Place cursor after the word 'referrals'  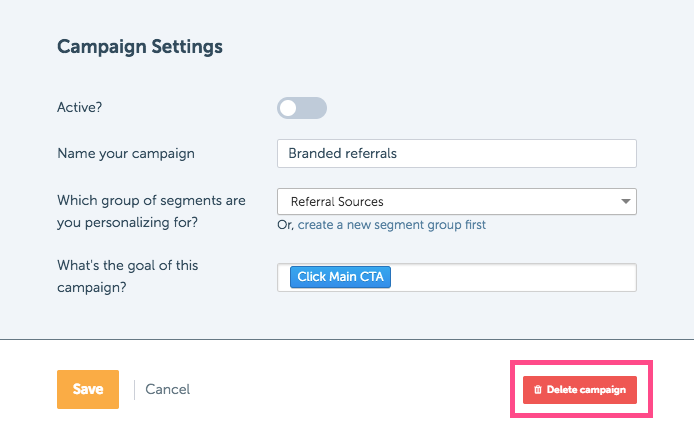pyautogui.click(x=398, y=154)
